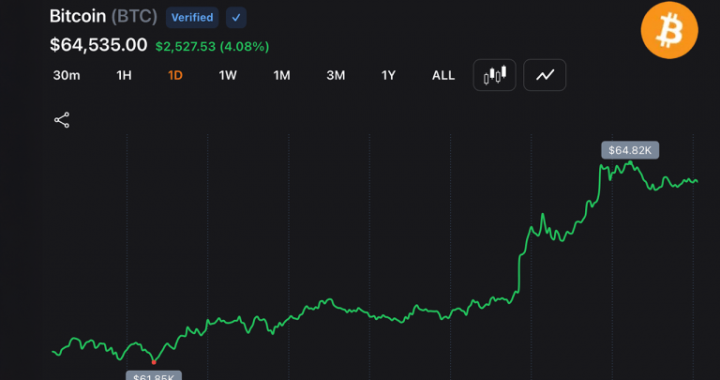Click the $64.82K high label
The width and height of the screenshot is (720, 380).
pos(630,150)
